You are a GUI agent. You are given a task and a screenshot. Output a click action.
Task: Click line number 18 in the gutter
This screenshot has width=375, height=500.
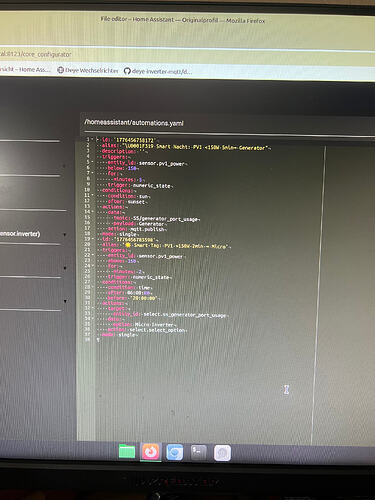pyautogui.click(x=87, y=233)
